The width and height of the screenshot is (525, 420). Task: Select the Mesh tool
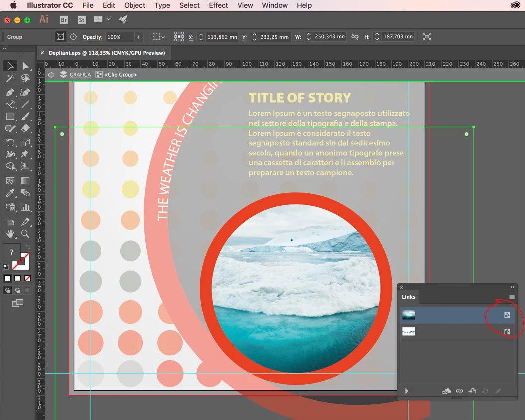click(x=10, y=181)
